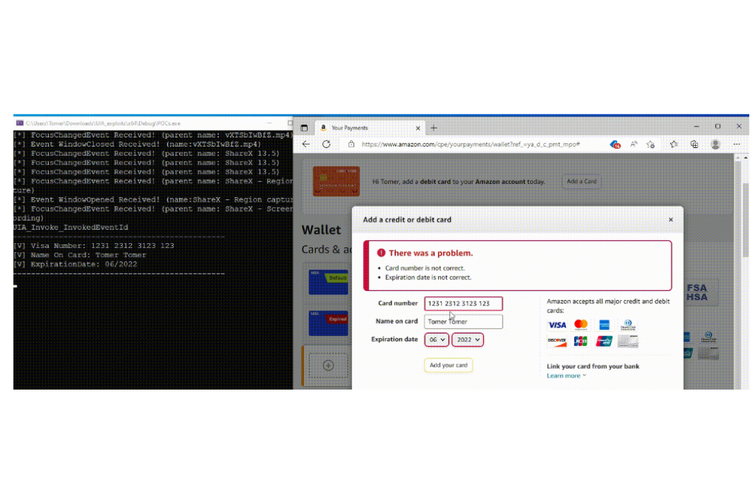Viewport: 750px width, 500px height.
Task: Click 'Visa Number: 1231 2312 3123 123' console line
Action: tap(94, 245)
